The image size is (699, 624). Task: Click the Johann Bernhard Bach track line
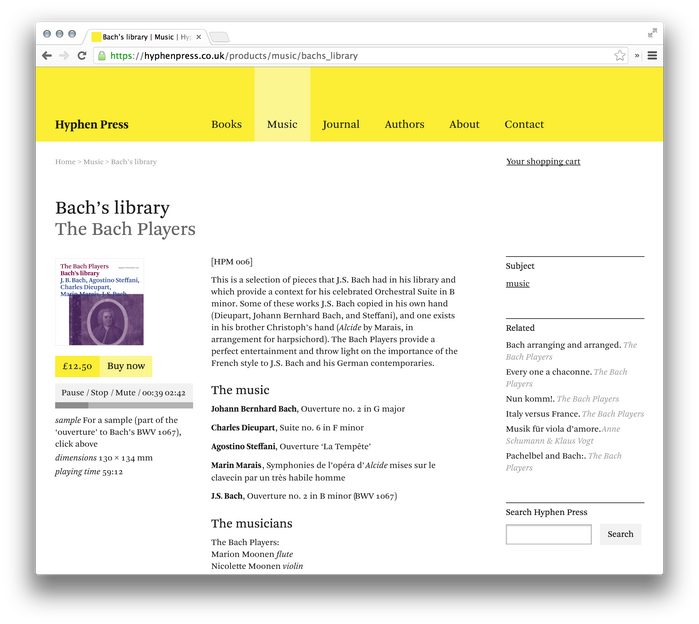pos(308,409)
